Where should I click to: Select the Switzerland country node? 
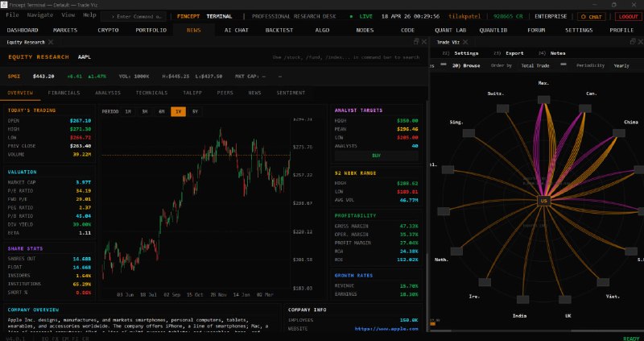pos(502,107)
